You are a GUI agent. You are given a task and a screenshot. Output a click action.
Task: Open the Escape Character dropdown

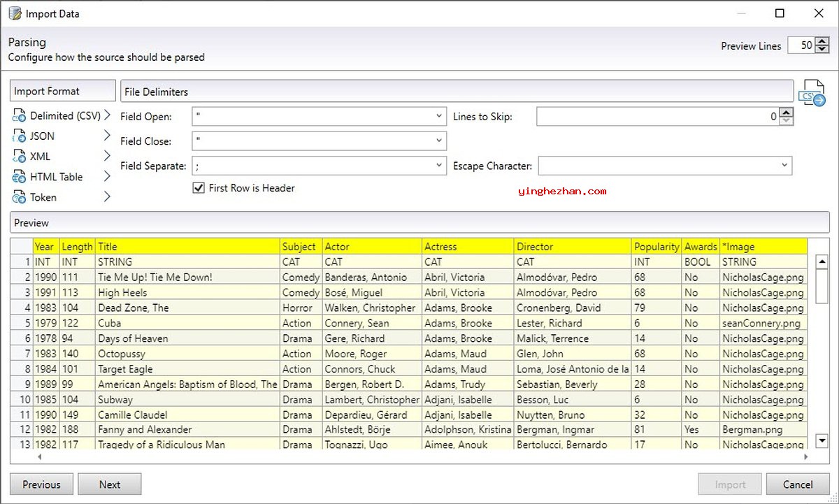point(784,166)
